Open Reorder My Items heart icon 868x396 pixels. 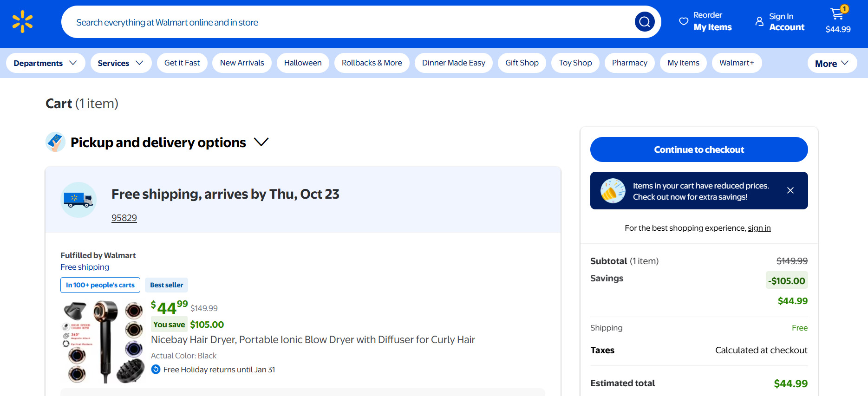[x=683, y=21]
